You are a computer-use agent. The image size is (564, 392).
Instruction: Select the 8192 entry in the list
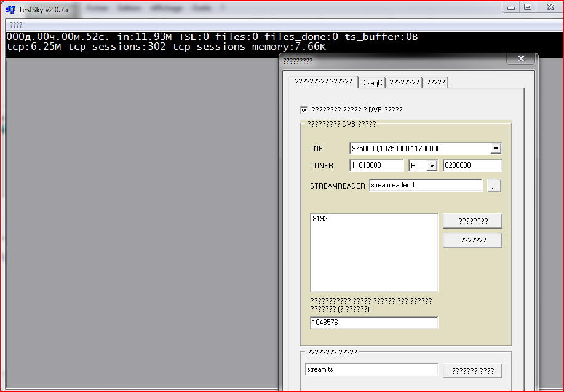pyautogui.click(x=320, y=219)
